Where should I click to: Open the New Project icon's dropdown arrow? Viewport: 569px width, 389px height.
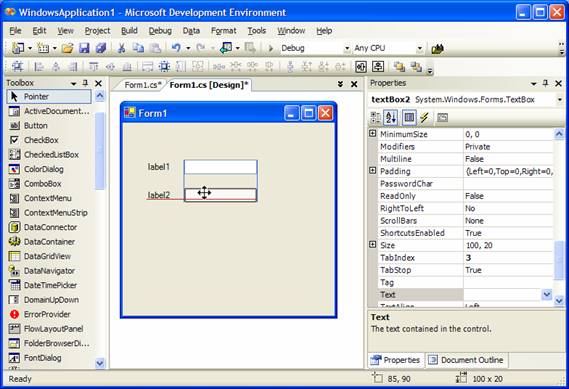click(30, 48)
